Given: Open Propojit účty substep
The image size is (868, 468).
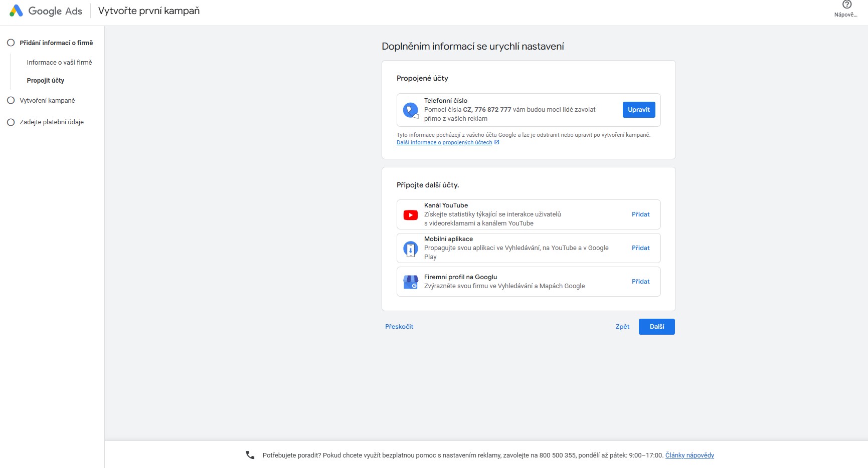Looking at the screenshot, I should 46,80.
